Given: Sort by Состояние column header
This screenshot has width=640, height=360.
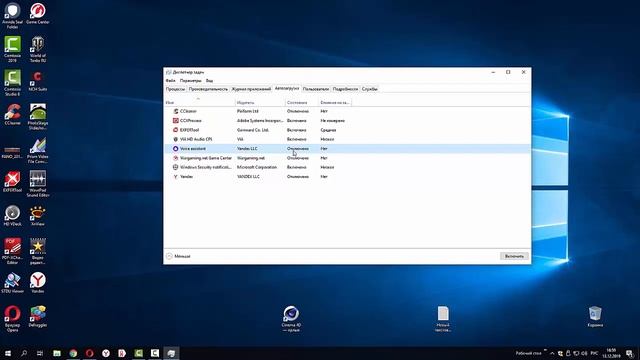Looking at the screenshot, I should point(302,102).
